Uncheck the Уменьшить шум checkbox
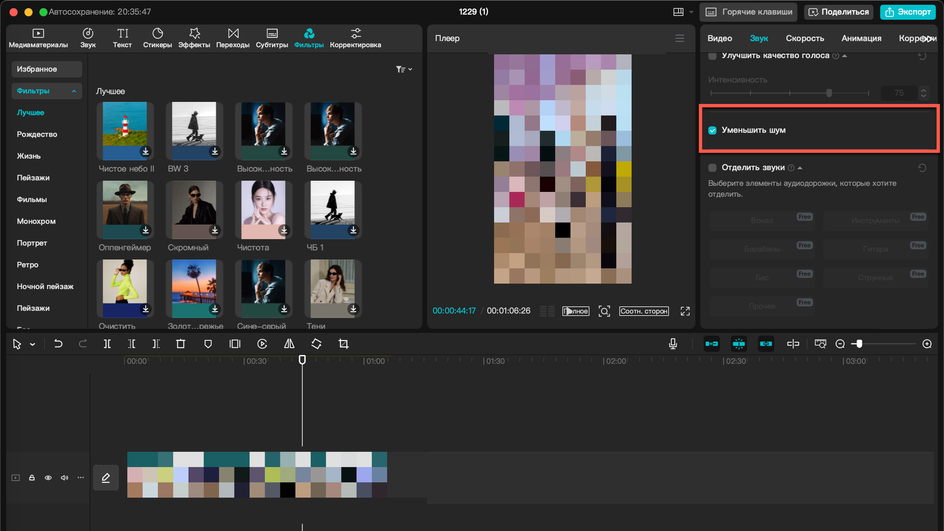The image size is (944, 531). click(712, 130)
